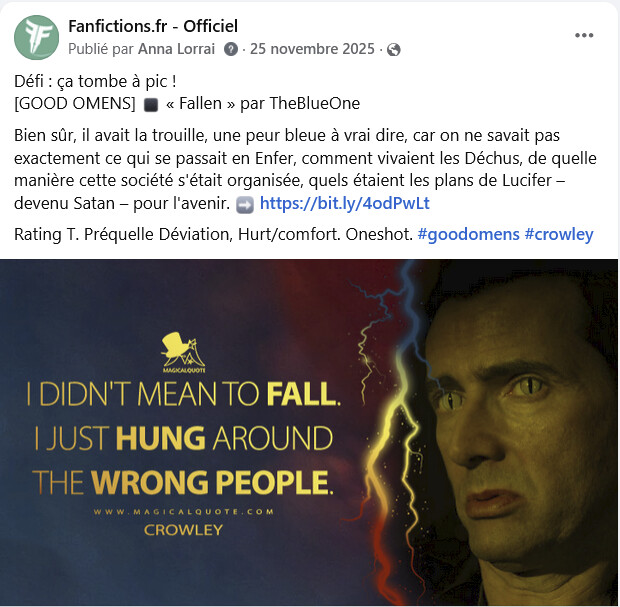Click the yellow lightning bolt in the image
This screenshot has width=620, height=607.
[x=391, y=455]
